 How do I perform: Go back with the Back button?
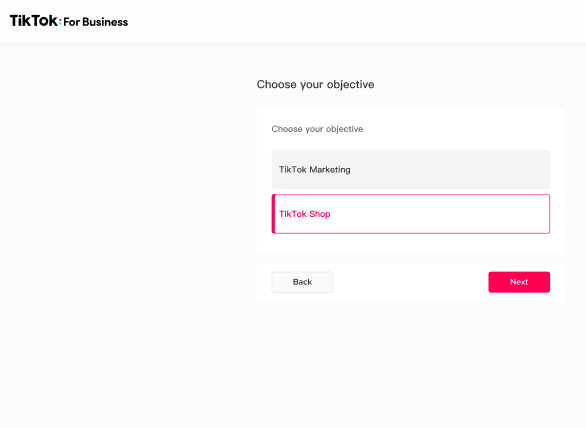(302, 282)
